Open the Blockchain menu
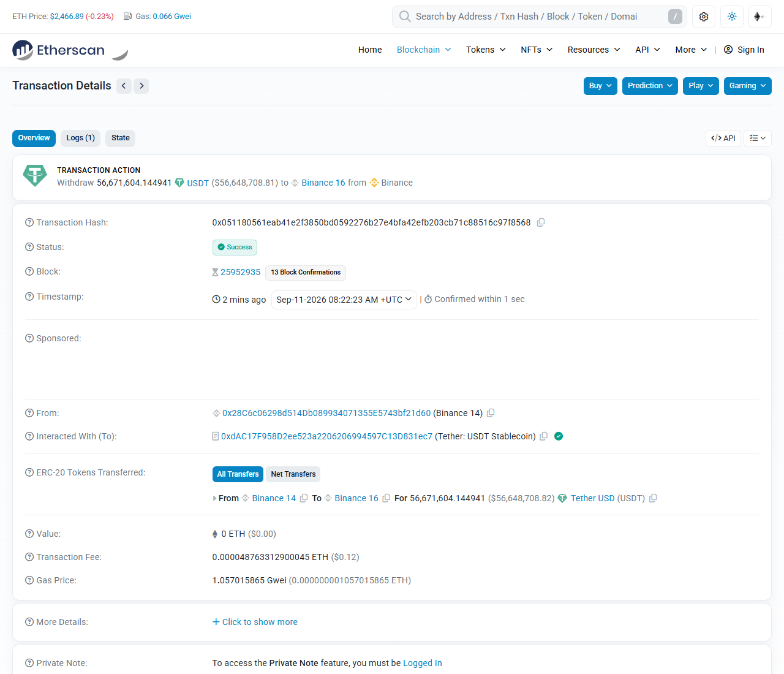 (x=424, y=50)
